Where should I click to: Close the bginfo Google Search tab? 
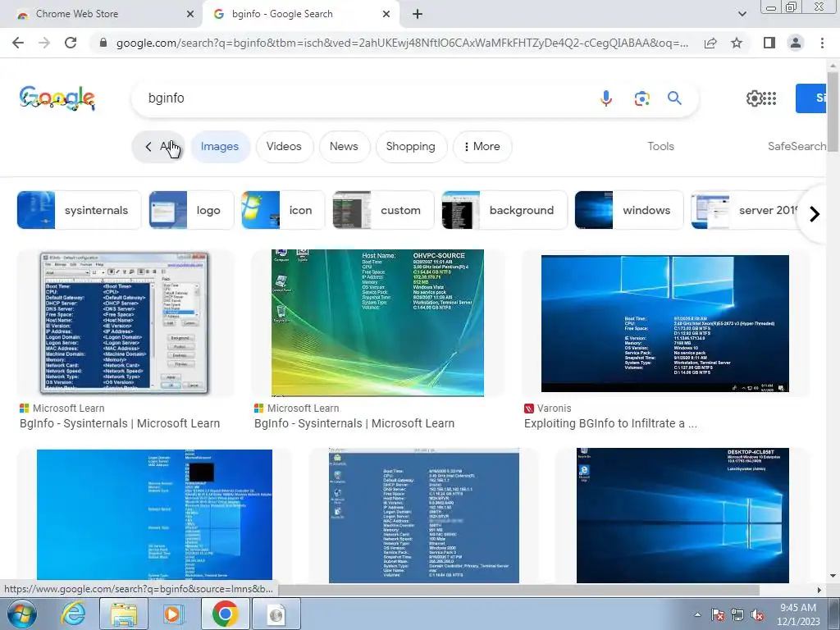pyautogui.click(x=386, y=14)
